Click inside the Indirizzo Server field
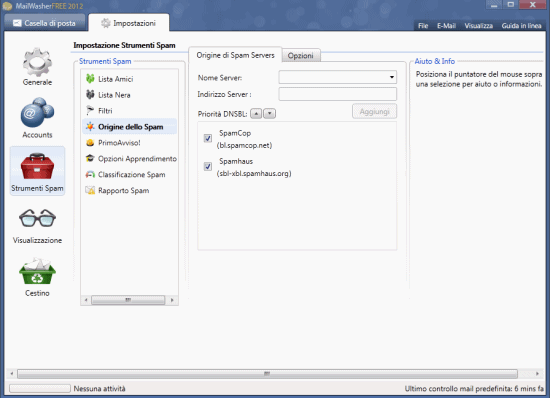 pos(337,94)
